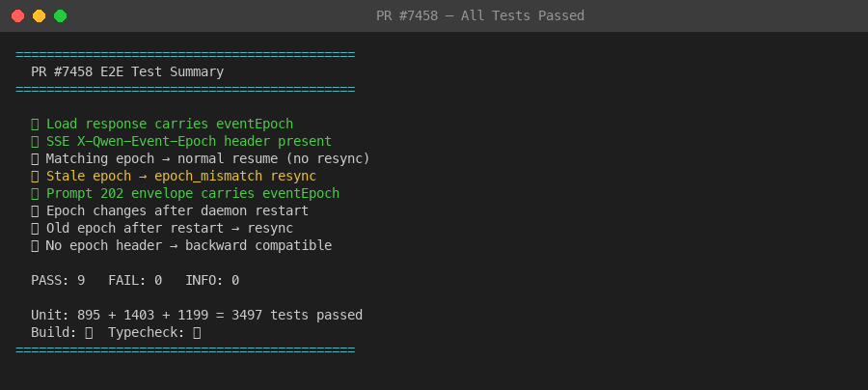Viewport: 868px width, 390px height.
Task: Click the glyph before 'Prompt 202 envelope'
Action: pyautogui.click(x=35, y=193)
